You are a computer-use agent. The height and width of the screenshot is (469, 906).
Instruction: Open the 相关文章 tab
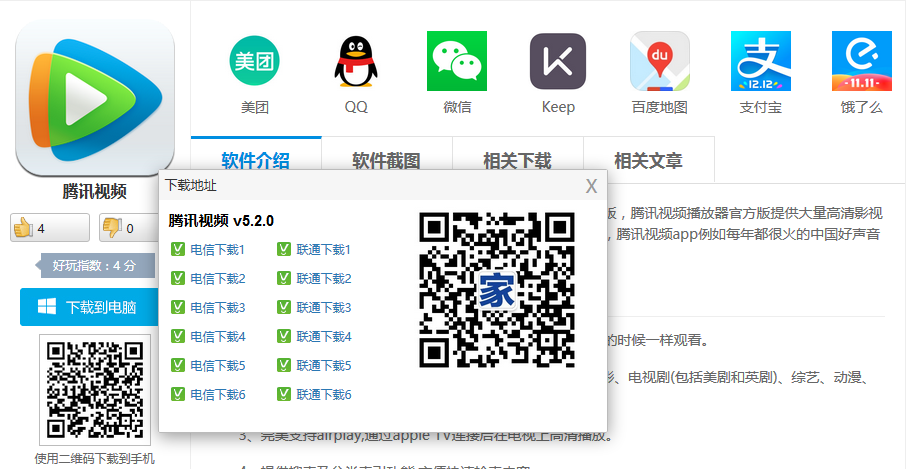(x=649, y=160)
